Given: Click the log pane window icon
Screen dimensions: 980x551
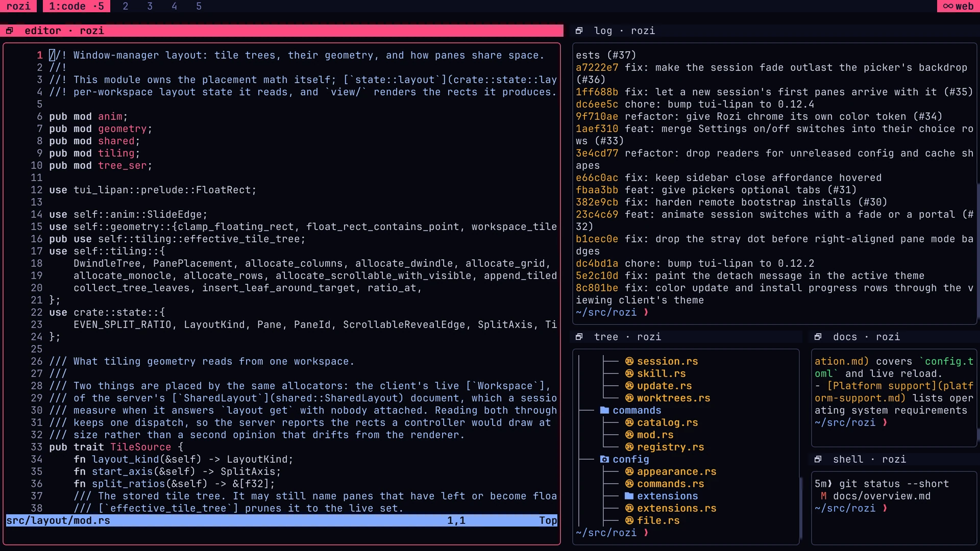Looking at the screenshot, I should point(579,31).
